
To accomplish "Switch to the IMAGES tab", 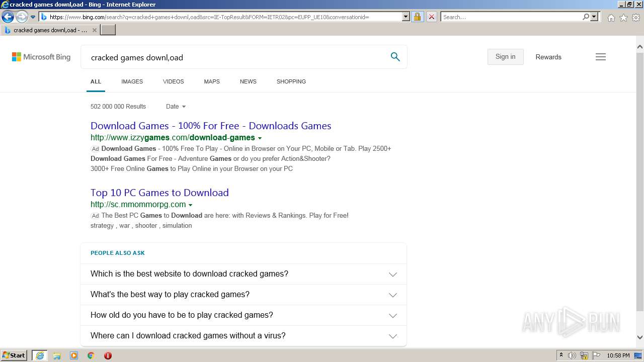I will pos(132,81).
